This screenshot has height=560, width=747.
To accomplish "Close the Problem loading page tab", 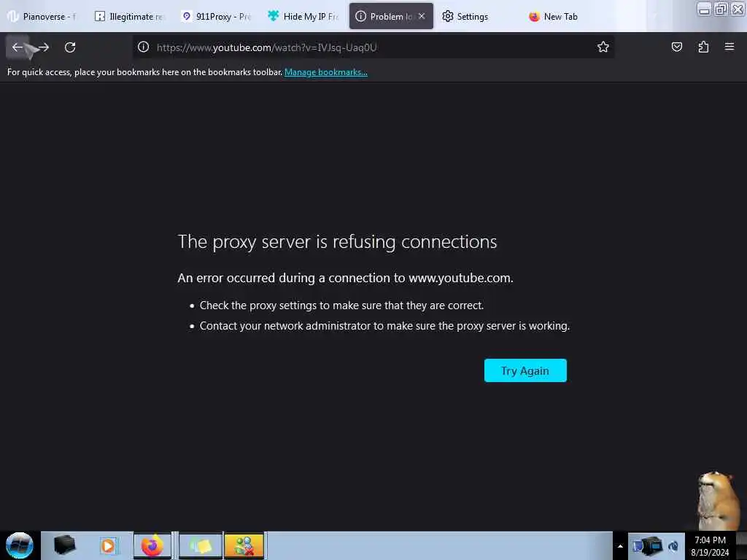I will coord(422,16).
